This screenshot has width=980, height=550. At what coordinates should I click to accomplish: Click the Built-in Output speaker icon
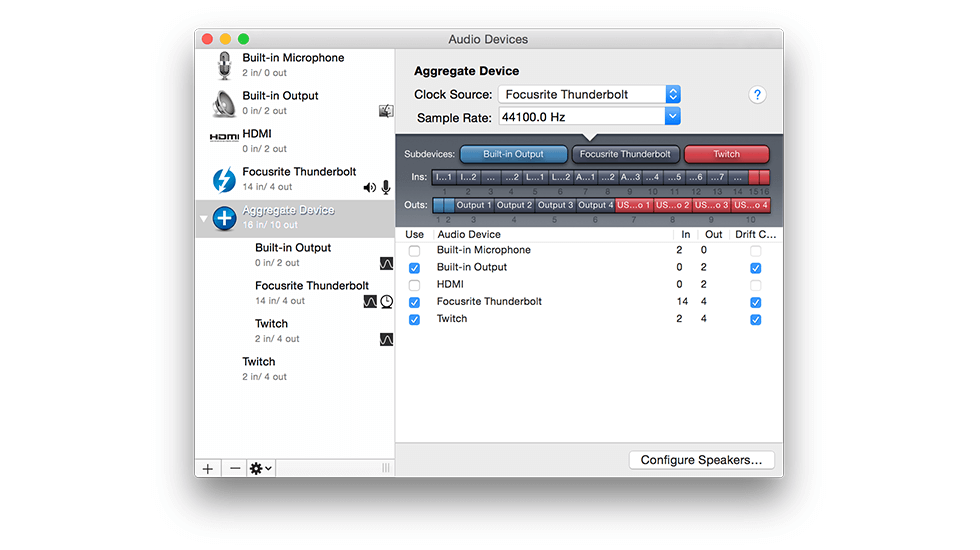coord(223,104)
